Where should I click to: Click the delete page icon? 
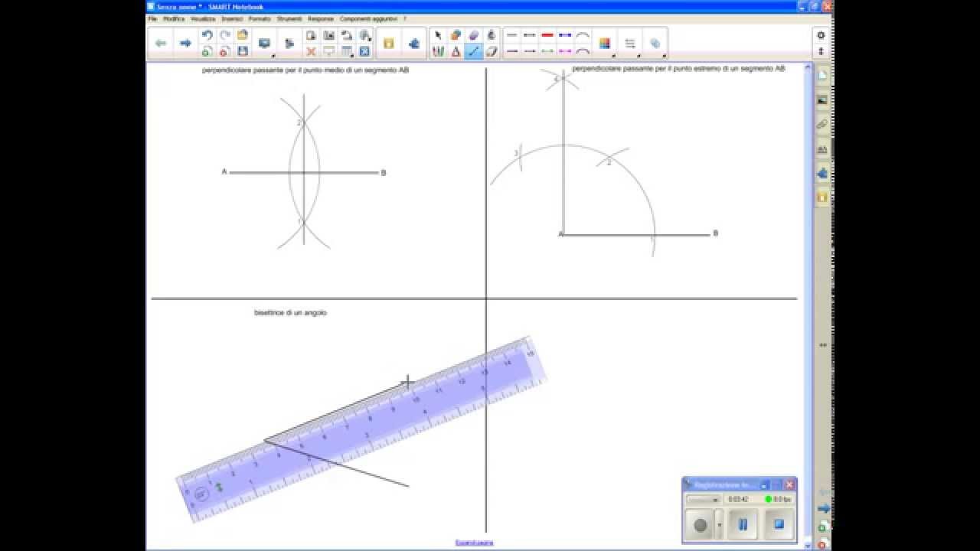tap(225, 51)
